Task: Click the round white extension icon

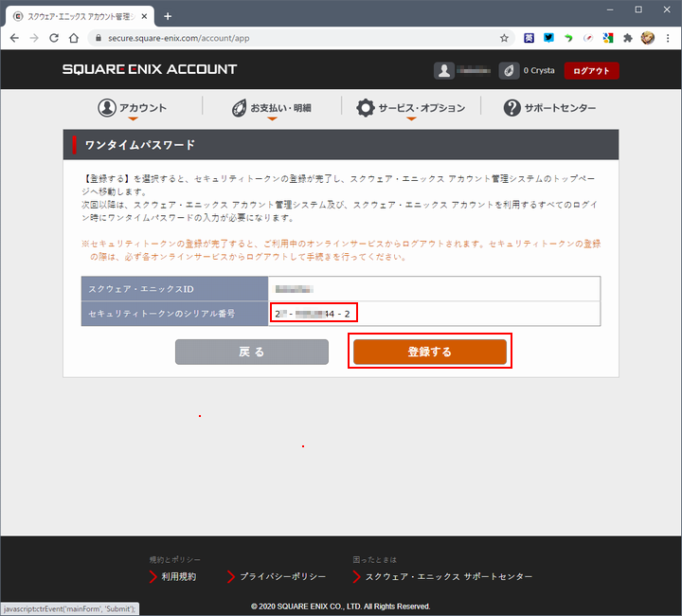Action: click(588, 38)
